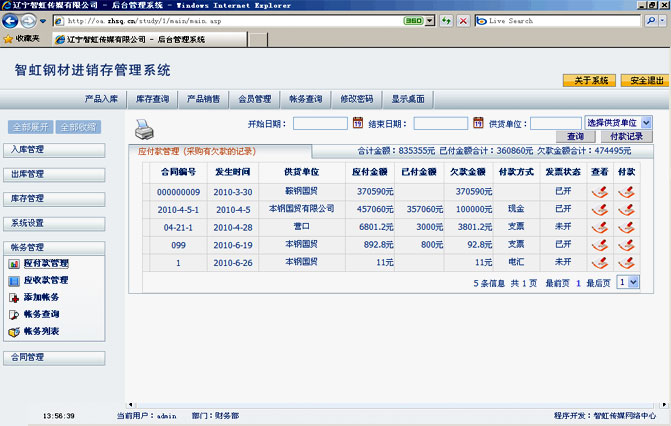Click the 付款记录 button
Viewport: 671px width, 426px height.
(x=626, y=136)
